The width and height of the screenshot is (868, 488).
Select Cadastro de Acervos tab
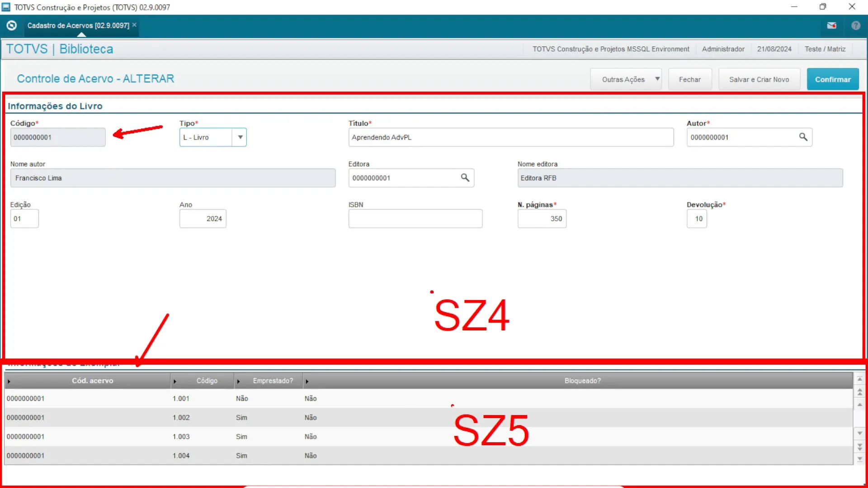pyautogui.click(x=77, y=26)
